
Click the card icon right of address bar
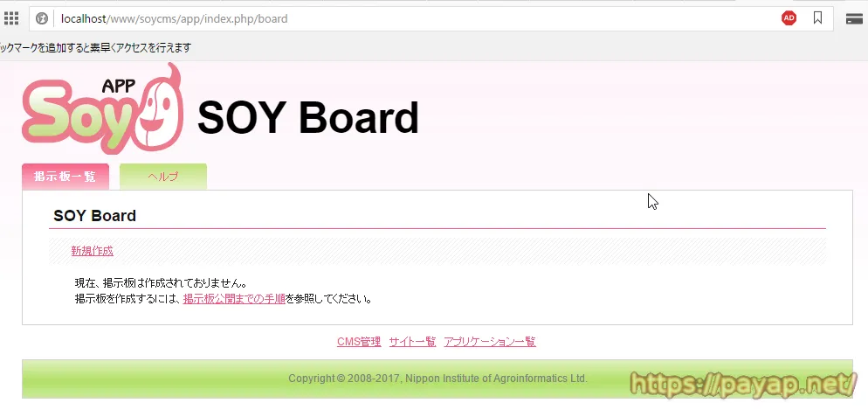coord(855,18)
